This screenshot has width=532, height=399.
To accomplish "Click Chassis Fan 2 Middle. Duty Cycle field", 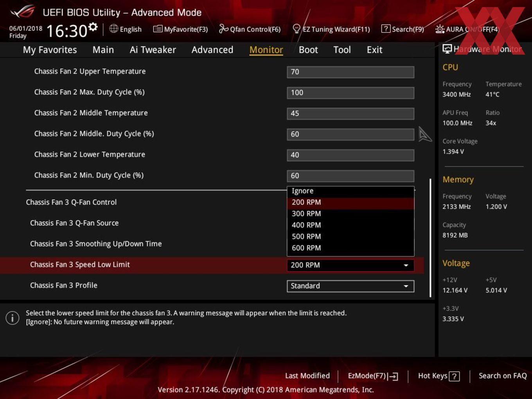I will [350, 134].
